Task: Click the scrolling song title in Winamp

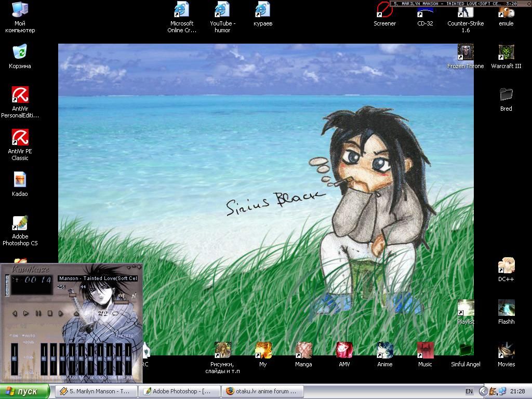Action: (98, 278)
